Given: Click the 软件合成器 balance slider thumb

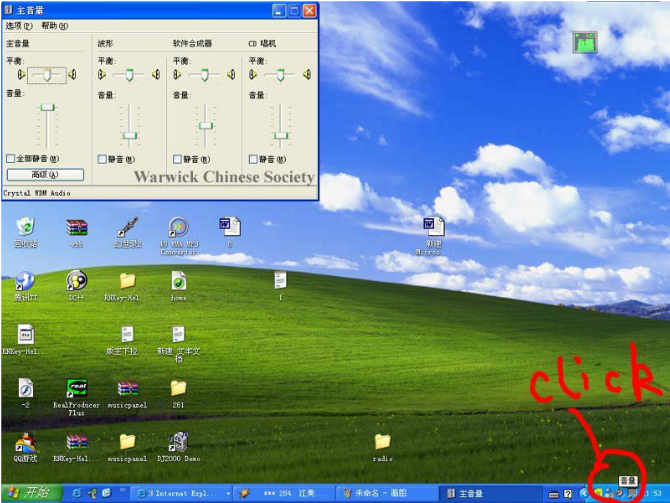Looking at the screenshot, I should 205,75.
